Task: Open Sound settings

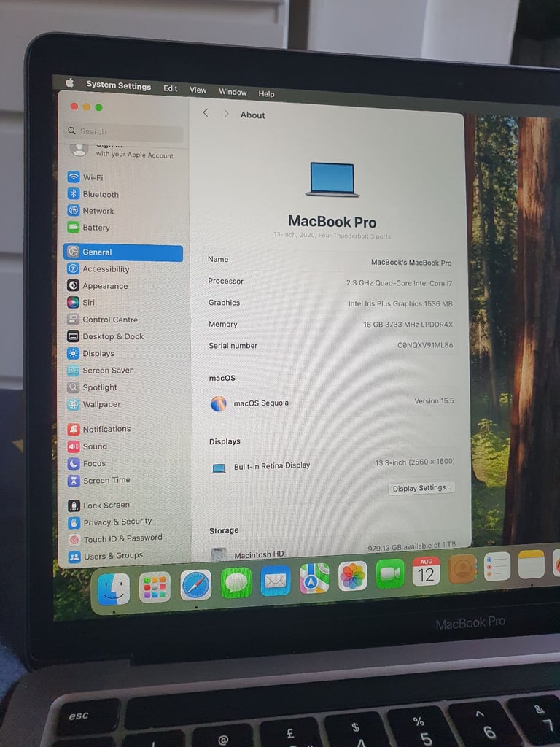Action: click(87, 446)
